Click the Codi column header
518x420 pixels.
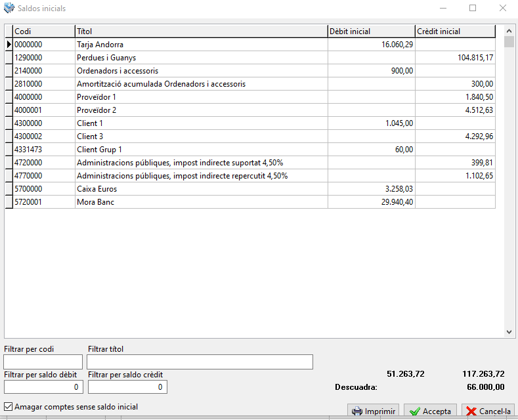(x=44, y=31)
